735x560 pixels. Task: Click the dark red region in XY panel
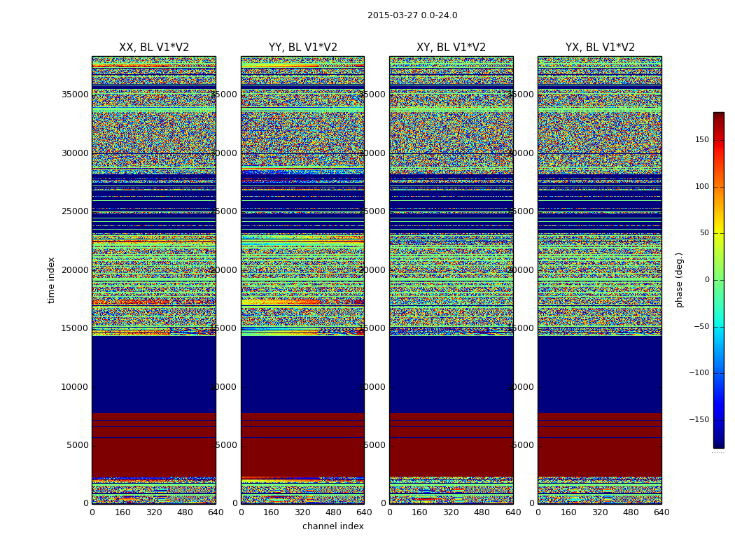[451, 457]
